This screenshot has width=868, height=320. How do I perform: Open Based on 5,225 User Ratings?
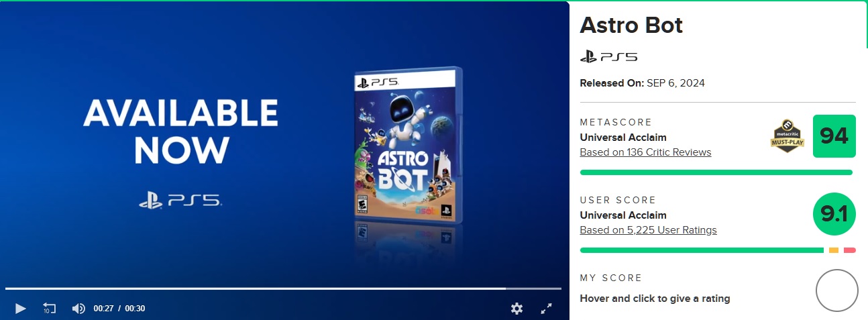pyautogui.click(x=648, y=230)
